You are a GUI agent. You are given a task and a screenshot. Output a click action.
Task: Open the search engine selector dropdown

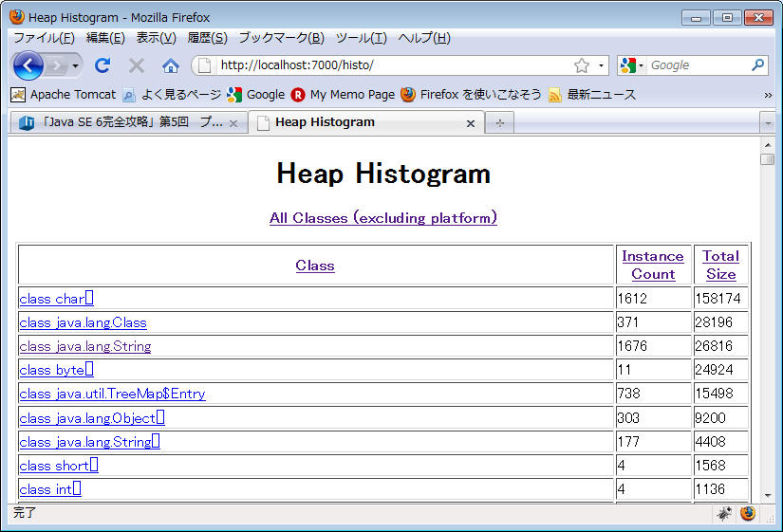pos(632,65)
